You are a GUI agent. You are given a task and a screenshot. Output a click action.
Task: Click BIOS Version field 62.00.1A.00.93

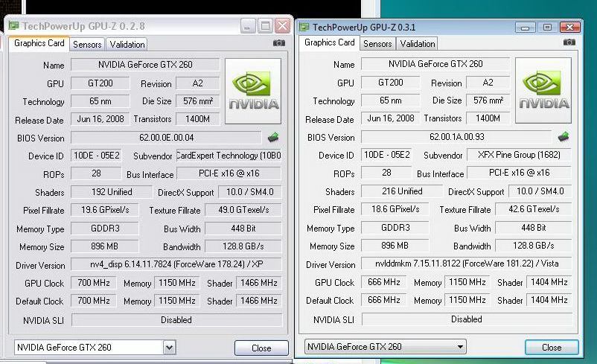pyautogui.click(x=456, y=137)
